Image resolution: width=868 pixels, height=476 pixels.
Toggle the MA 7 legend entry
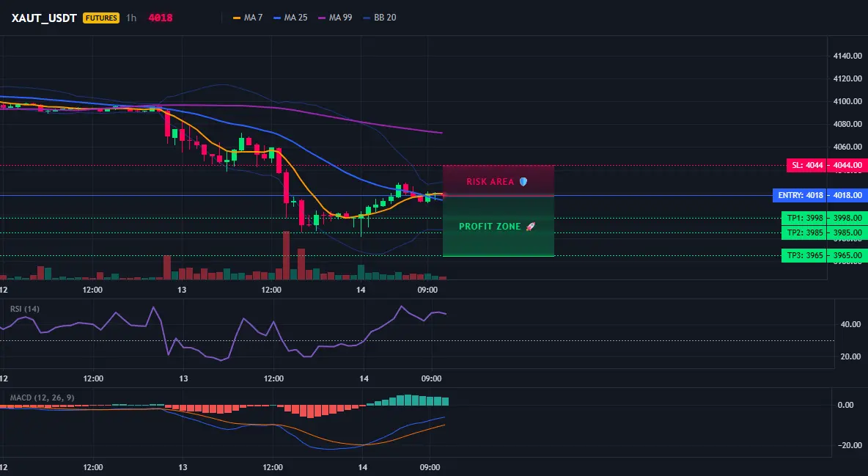(248, 18)
